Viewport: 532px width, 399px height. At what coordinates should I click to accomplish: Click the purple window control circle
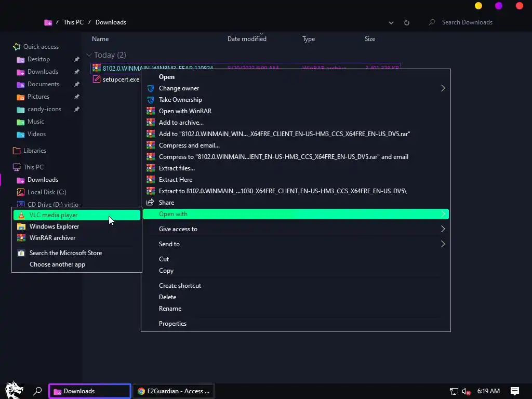tap(499, 6)
